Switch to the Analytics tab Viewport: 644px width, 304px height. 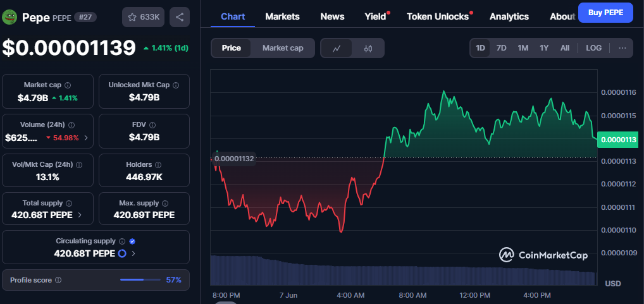(x=509, y=17)
